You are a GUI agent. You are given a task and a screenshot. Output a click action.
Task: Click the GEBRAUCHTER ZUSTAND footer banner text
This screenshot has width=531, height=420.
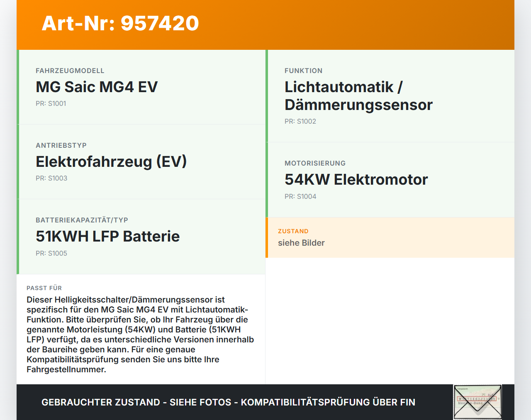[228, 402]
